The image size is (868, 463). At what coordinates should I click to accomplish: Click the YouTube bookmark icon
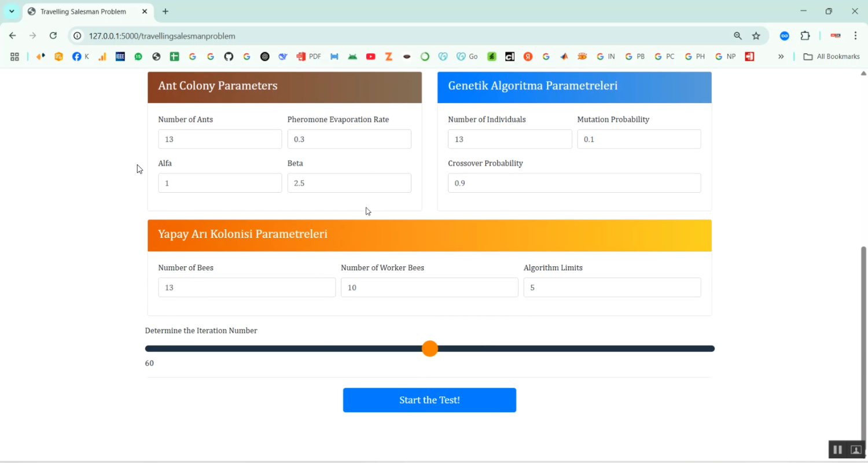[371, 56]
